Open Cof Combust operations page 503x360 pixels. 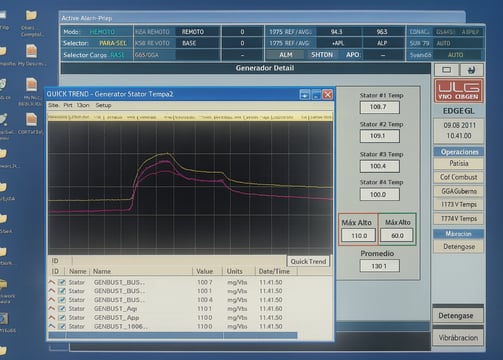coord(458,177)
